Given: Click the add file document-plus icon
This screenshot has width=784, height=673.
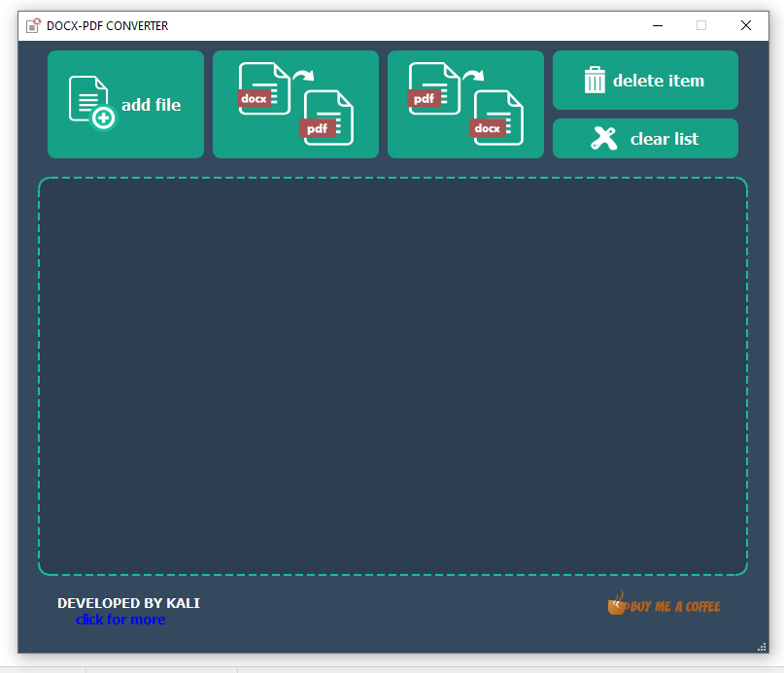Looking at the screenshot, I should pyautogui.click(x=91, y=102).
